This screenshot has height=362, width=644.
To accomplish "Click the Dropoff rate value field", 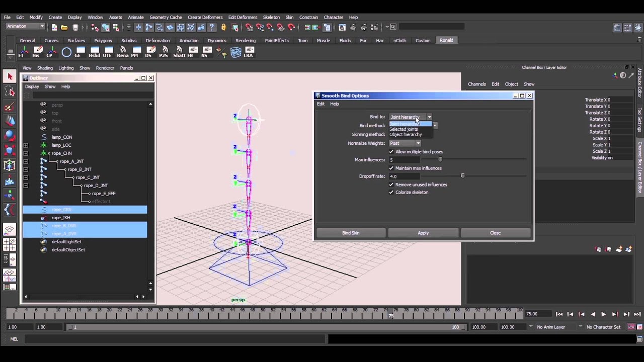I will tap(404, 176).
